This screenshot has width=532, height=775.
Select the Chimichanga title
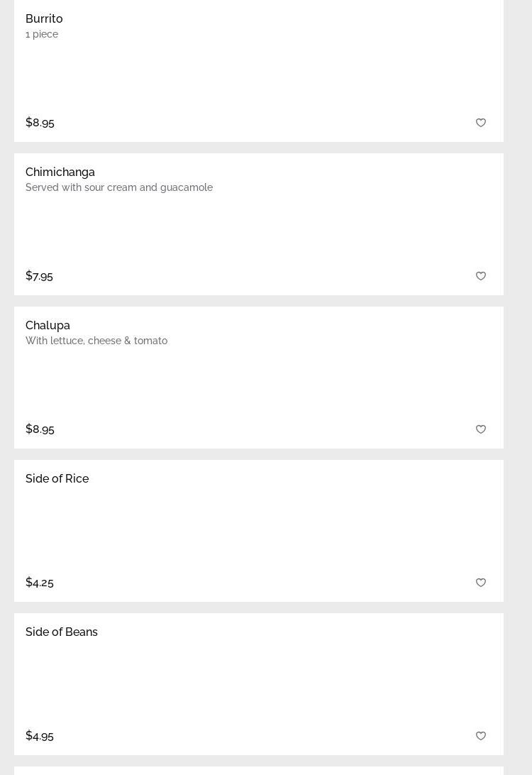(60, 172)
